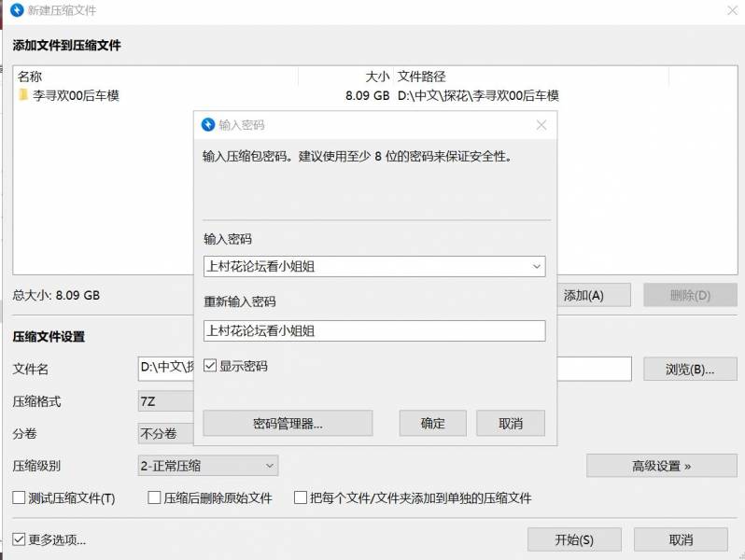Uncheck the 更多选项 checkbox
The width and height of the screenshot is (745, 560).
pos(19,539)
